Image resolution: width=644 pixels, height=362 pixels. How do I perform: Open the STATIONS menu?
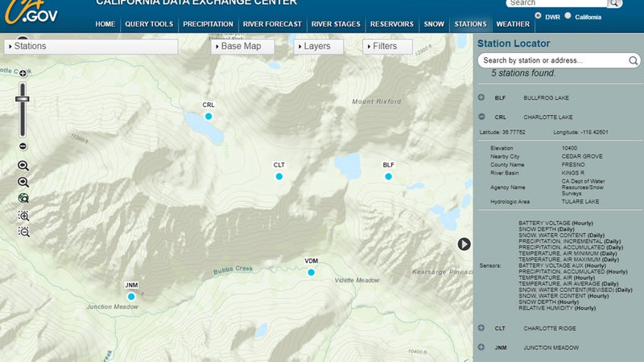(x=470, y=24)
